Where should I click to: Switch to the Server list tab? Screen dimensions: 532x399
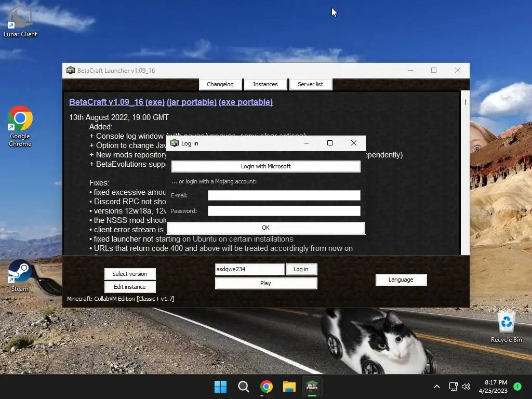[311, 84]
